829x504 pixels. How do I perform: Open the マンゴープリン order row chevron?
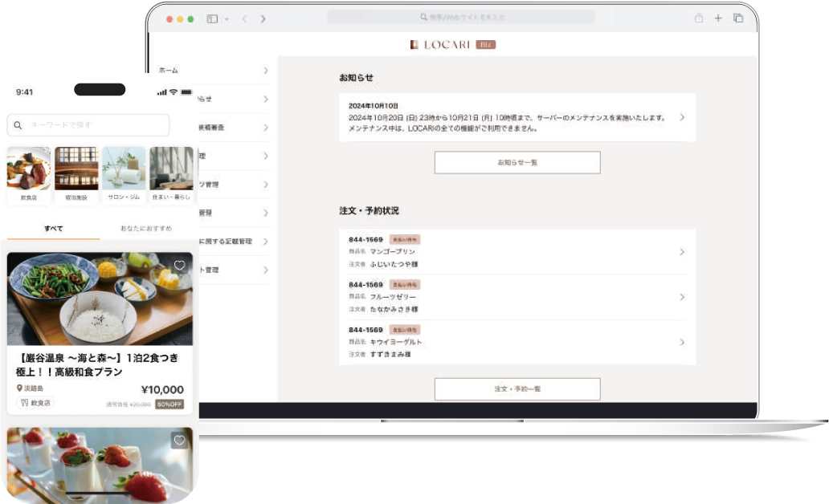682,252
